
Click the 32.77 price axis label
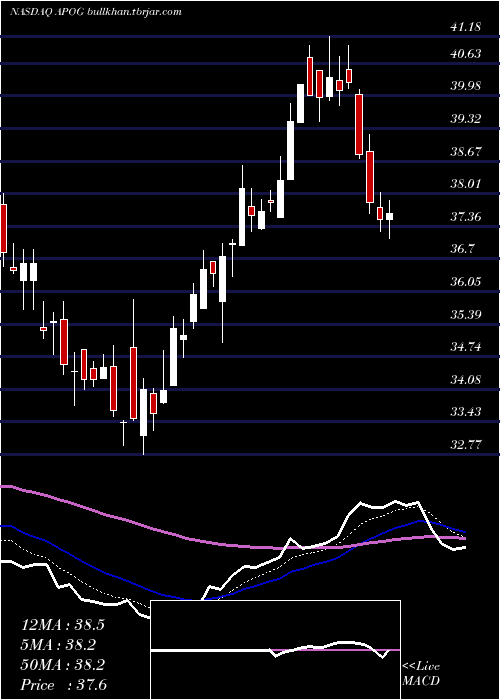click(x=466, y=445)
